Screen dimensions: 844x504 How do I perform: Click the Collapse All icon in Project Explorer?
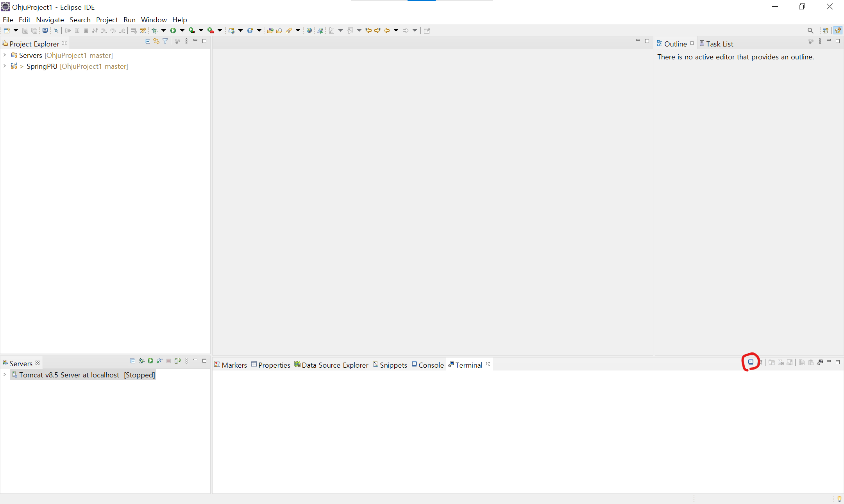point(147,41)
